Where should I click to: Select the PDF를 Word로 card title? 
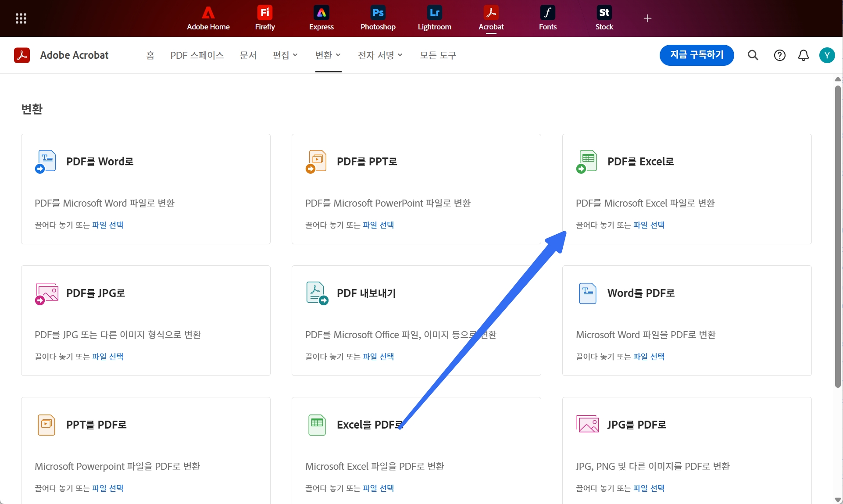(100, 162)
